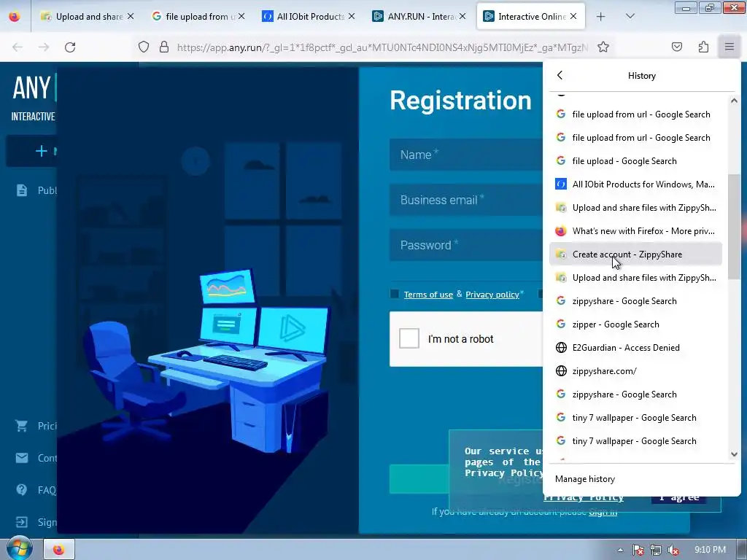The width and height of the screenshot is (747, 560).
Task: Go forward using the browser forward arrow
Action: tap(44, 47)
